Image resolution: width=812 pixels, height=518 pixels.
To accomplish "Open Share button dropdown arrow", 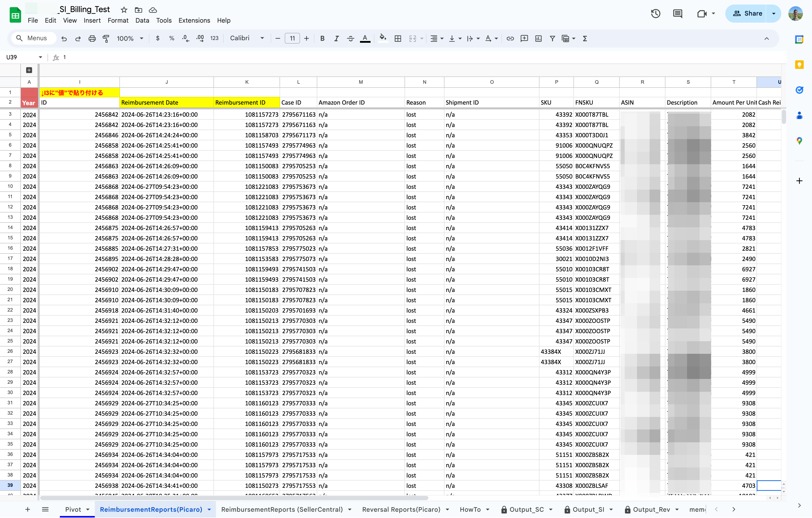I will (x=774, y=14).
